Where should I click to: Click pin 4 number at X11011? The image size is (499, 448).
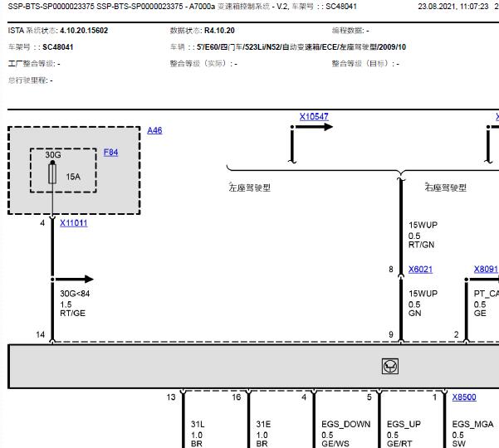pyautogui.click(x=42, y=223)
